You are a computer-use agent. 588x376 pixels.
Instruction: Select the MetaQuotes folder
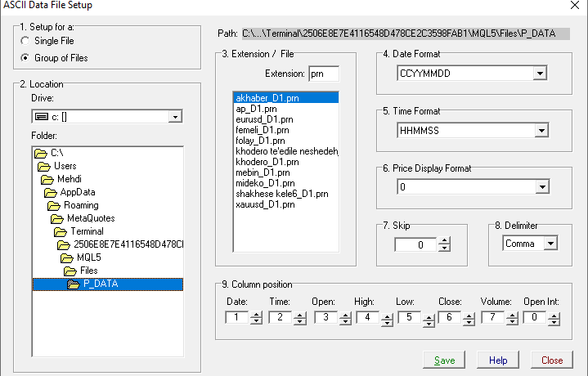point(83,218)
